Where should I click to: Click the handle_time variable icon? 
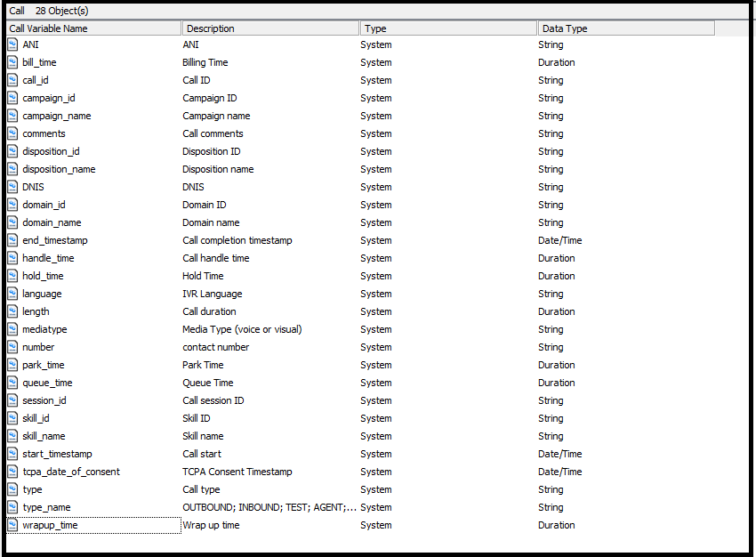[x=12, y=259]
